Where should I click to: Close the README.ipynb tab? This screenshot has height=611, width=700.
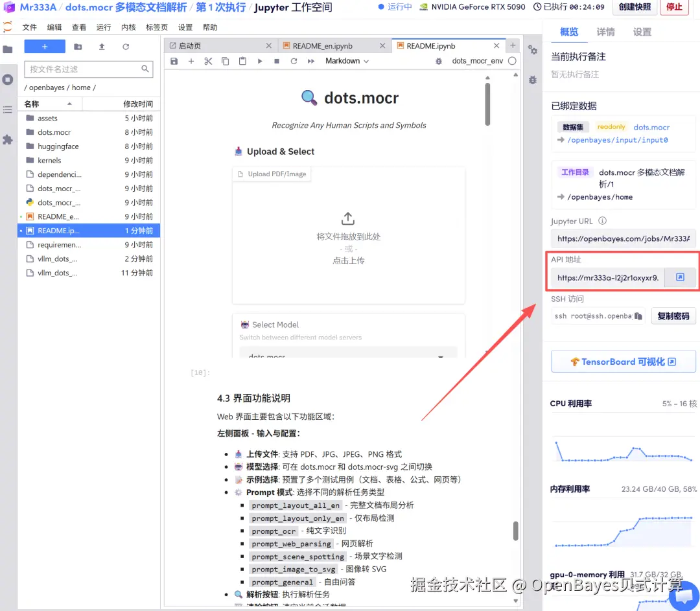[x=496, y=45]
